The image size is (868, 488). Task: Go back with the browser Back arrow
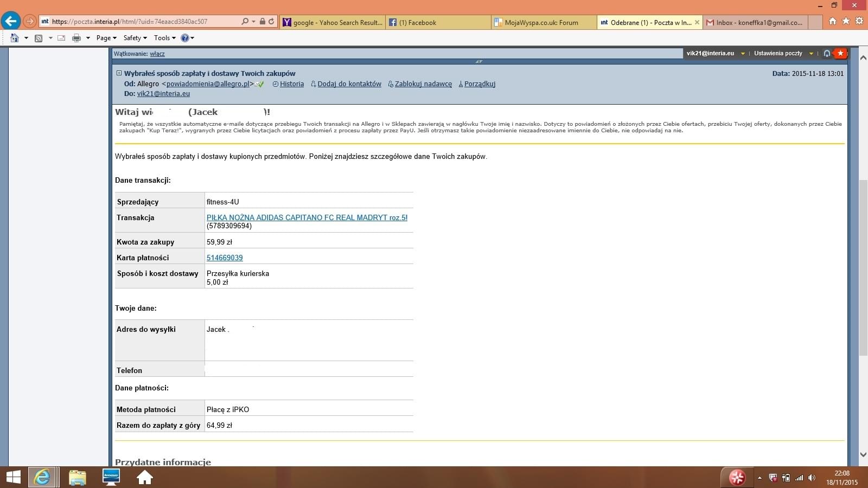click(10, 21)
